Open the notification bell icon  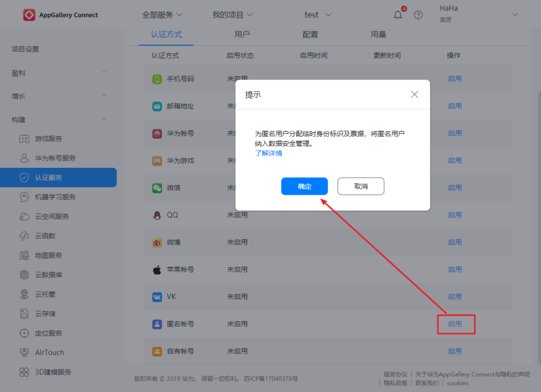pyautogui.click(x=398, y=15)
